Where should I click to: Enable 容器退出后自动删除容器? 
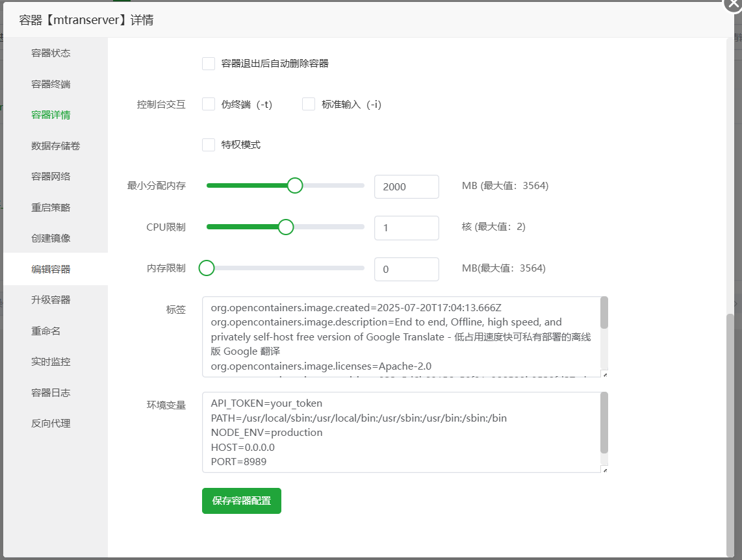[x=209, y=63]
